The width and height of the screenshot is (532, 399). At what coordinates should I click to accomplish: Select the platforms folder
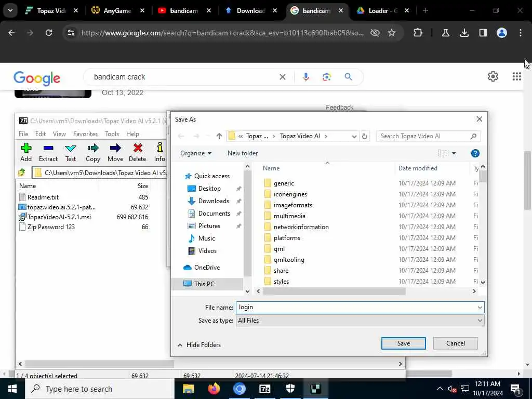coord(287,238)
